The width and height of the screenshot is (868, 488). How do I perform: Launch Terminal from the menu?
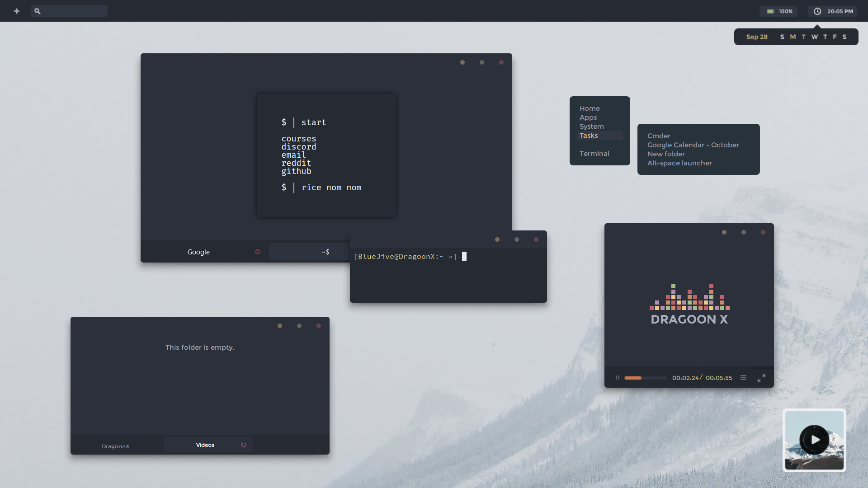point(594,154)
